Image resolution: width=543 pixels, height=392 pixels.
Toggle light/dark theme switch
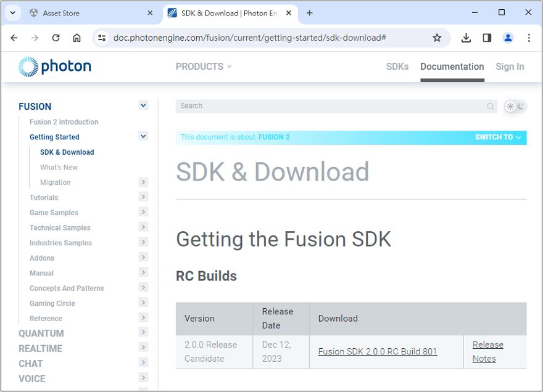[x=515, y=107]
